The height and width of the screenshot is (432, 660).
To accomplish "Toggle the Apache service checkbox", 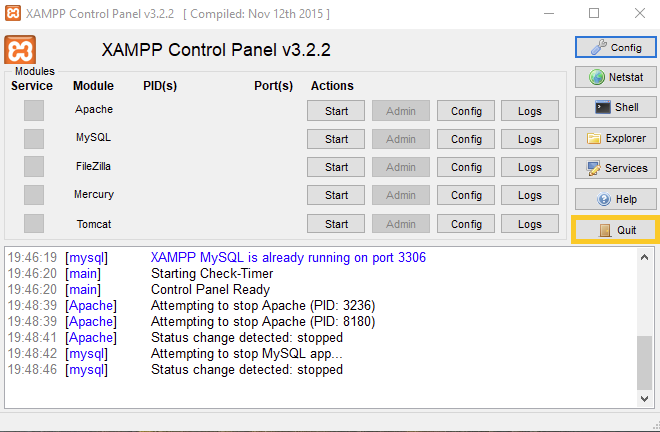I will [x=34, y=110].
